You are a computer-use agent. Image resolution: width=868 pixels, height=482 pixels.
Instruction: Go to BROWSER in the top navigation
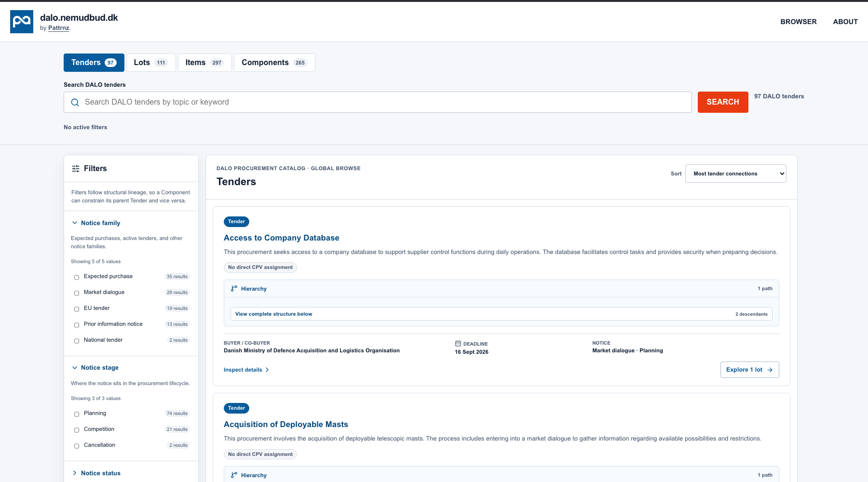(x=799, y=22)
